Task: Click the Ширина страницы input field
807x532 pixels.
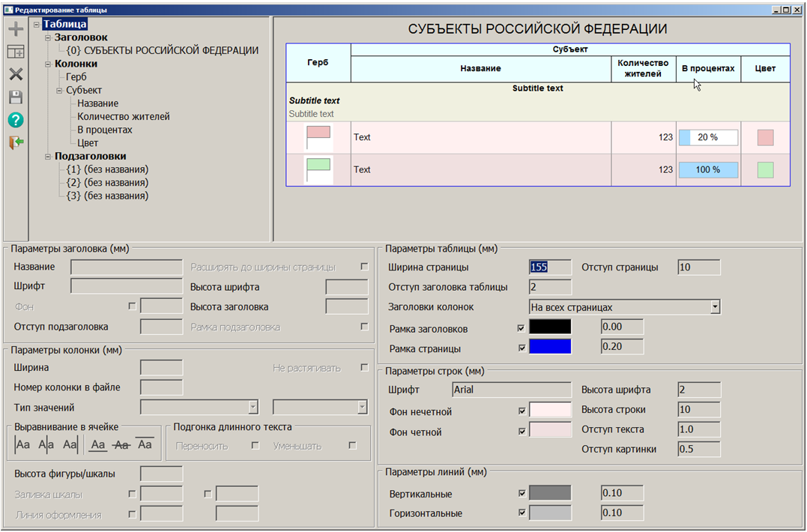Action: click(550, 267)
